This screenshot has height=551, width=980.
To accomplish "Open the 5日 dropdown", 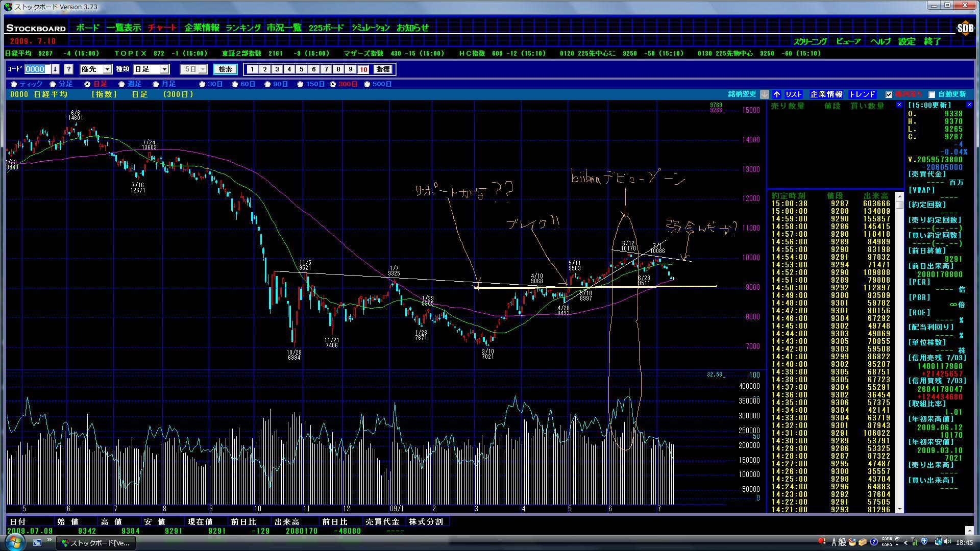I will [203, 69].
